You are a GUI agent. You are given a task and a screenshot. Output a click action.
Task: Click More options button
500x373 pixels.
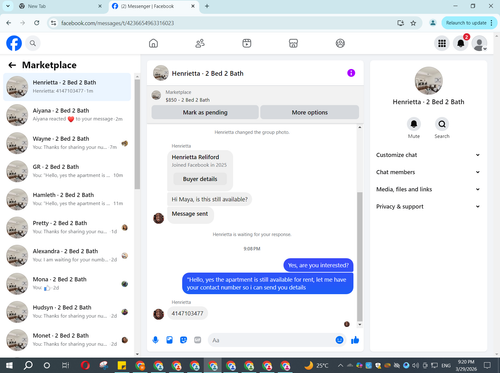(x=310, y=112)
